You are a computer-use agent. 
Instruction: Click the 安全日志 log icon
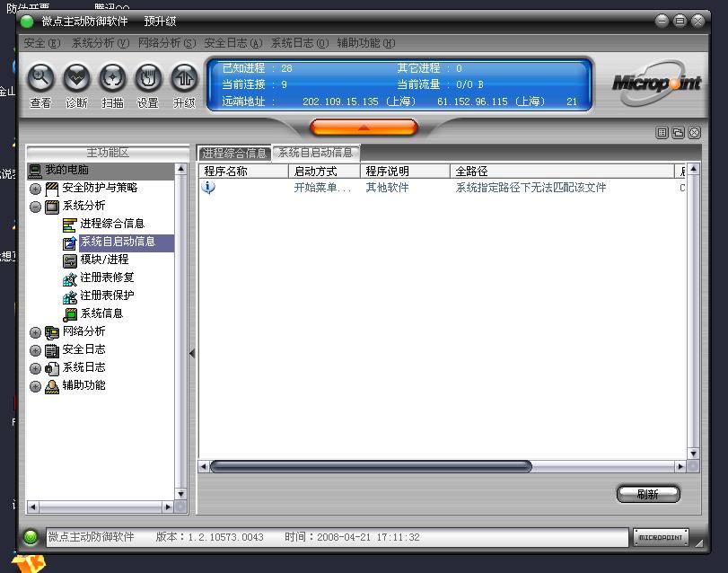click(x=51, y=350)
